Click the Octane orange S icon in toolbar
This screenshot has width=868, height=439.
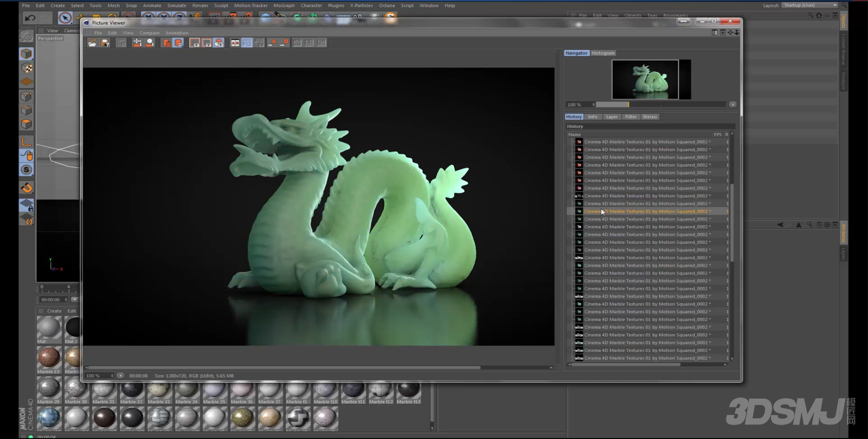click(390, 17)
